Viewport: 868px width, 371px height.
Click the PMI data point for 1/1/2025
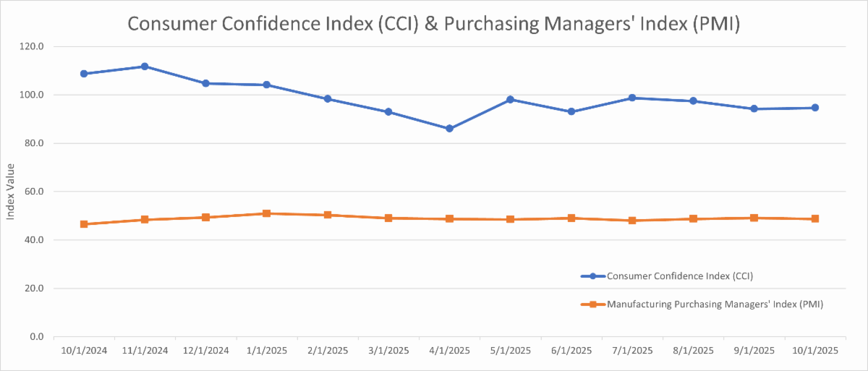[x=267, y=213]
